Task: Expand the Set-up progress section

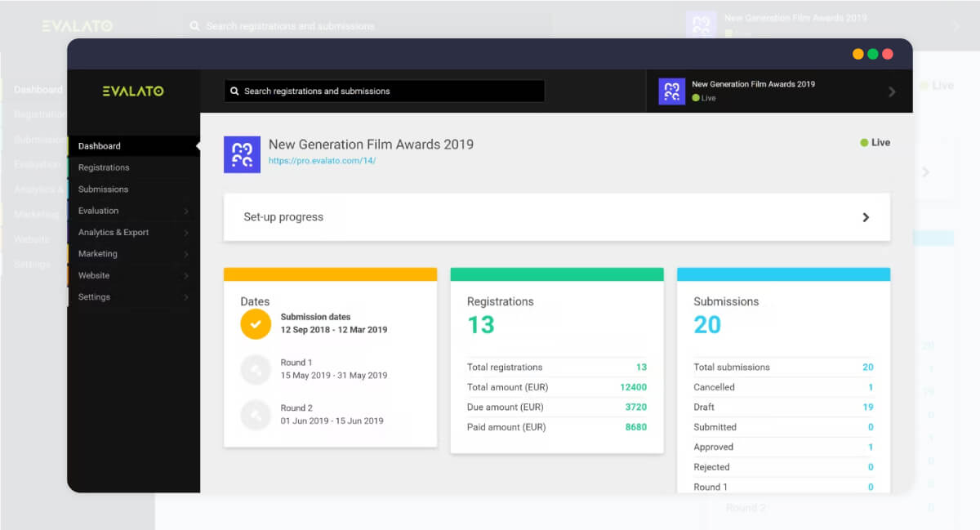Action: (x=866, y=217)
